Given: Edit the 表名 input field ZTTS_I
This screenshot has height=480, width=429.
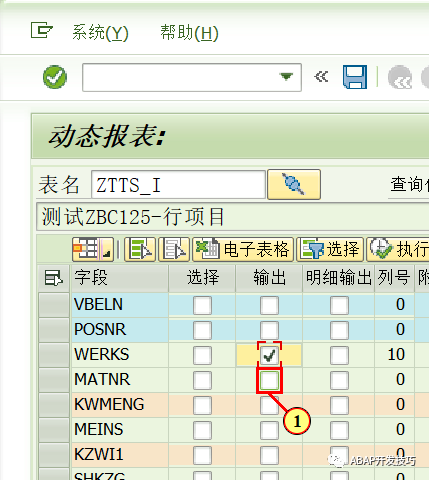Looking at the screenshot, I should [178, 184].
